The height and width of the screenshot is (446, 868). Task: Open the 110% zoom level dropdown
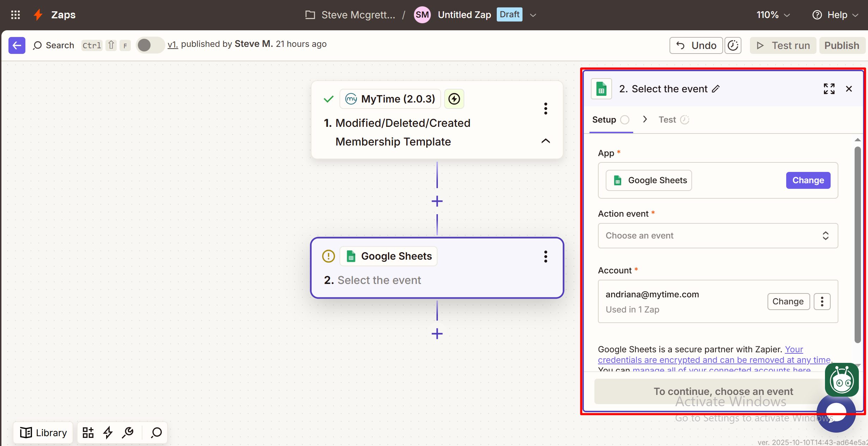[x=773, y=15]
